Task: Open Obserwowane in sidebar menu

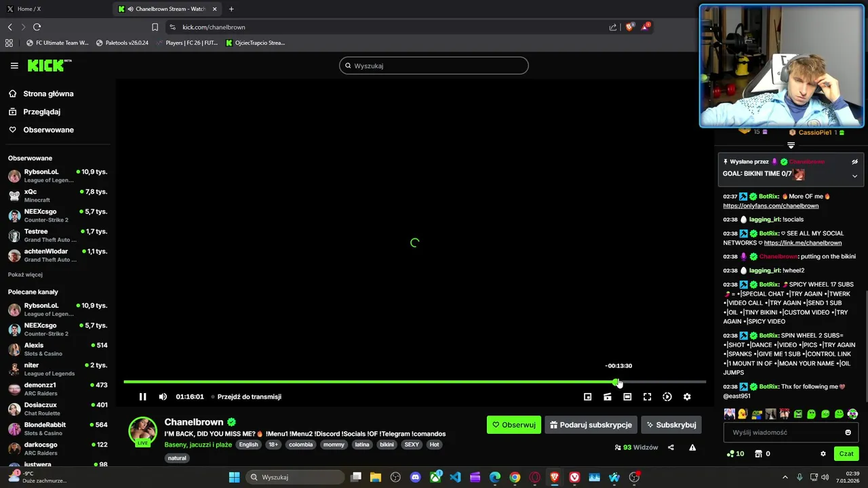Action: point(48,130)
